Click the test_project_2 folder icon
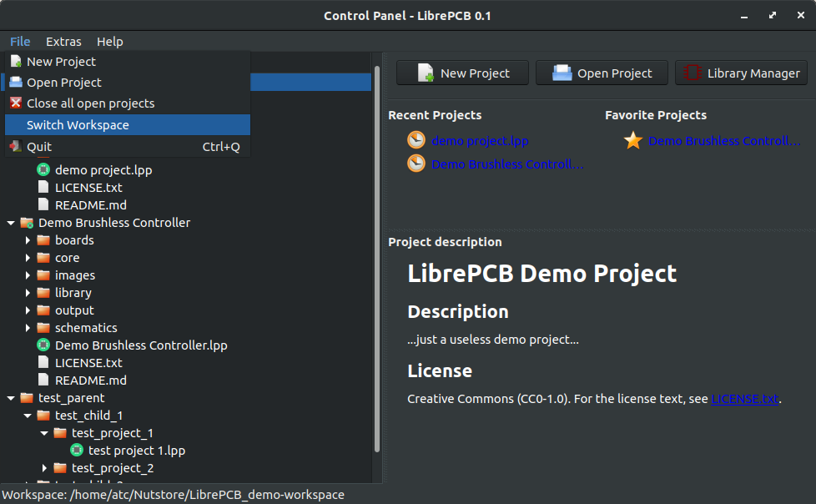Screen dimensions: 816x504 point(60,468)
